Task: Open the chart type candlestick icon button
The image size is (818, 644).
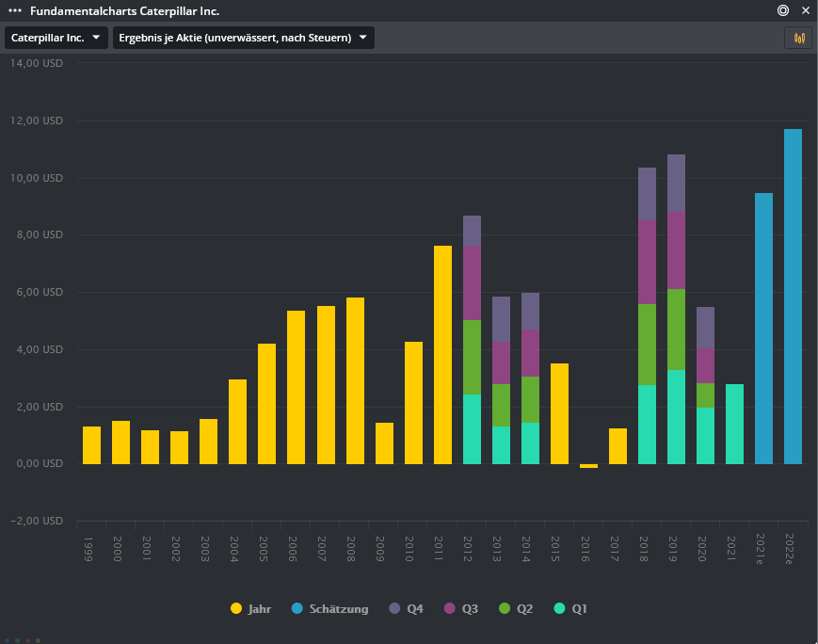Action: click(798, 38)
